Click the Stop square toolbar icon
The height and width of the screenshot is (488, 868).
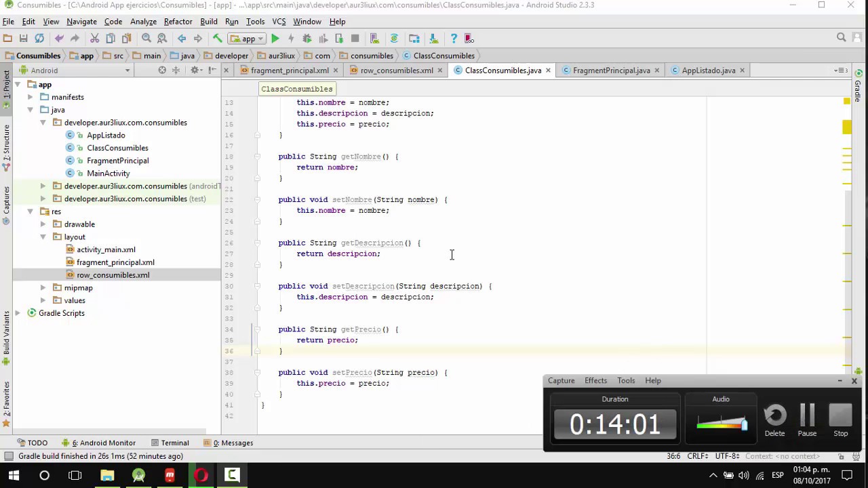pos(355,39)
